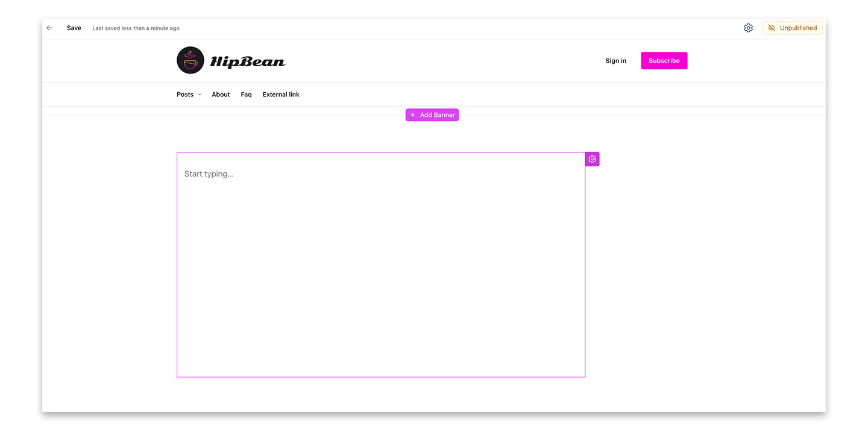
Task: Click the last saved timestamp text
Action: [136, 28]
